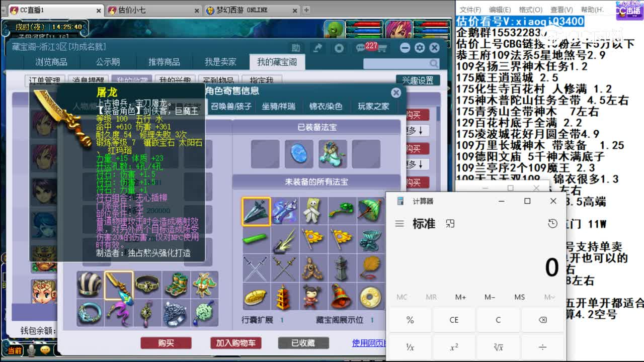
Task: Select the teal lotus cauldron treasure
Action: pyautogui.click(x=371, y=240)
